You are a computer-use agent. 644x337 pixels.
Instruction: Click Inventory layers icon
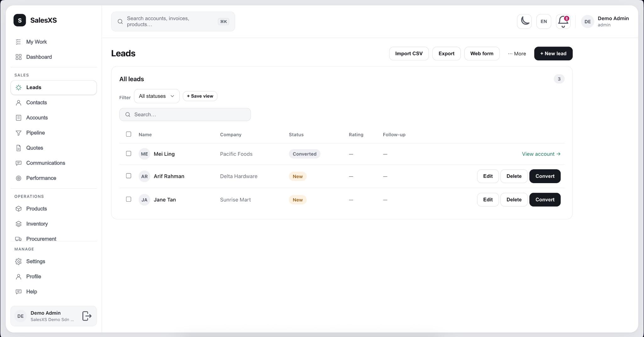coord(19,224)
